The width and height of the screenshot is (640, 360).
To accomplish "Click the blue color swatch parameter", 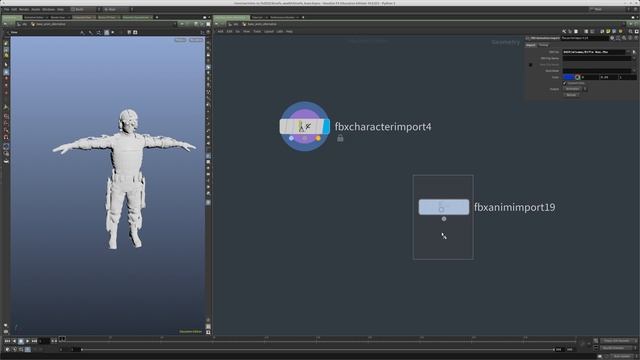I will pos(569,77).
